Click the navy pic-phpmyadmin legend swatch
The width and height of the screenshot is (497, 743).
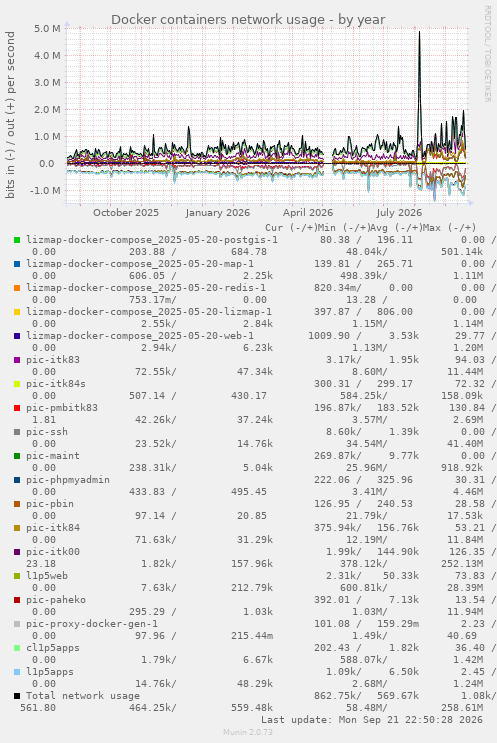tap(17, 480)
